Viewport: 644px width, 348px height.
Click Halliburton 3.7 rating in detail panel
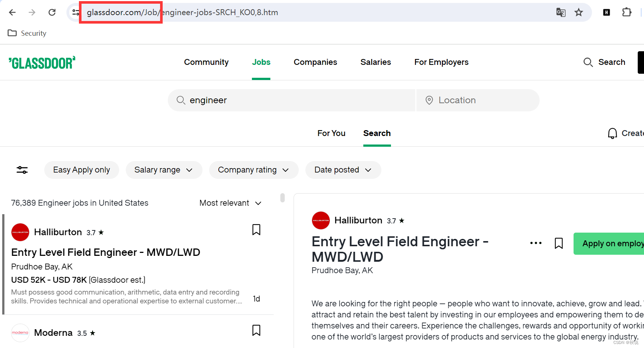pos(395,221)
